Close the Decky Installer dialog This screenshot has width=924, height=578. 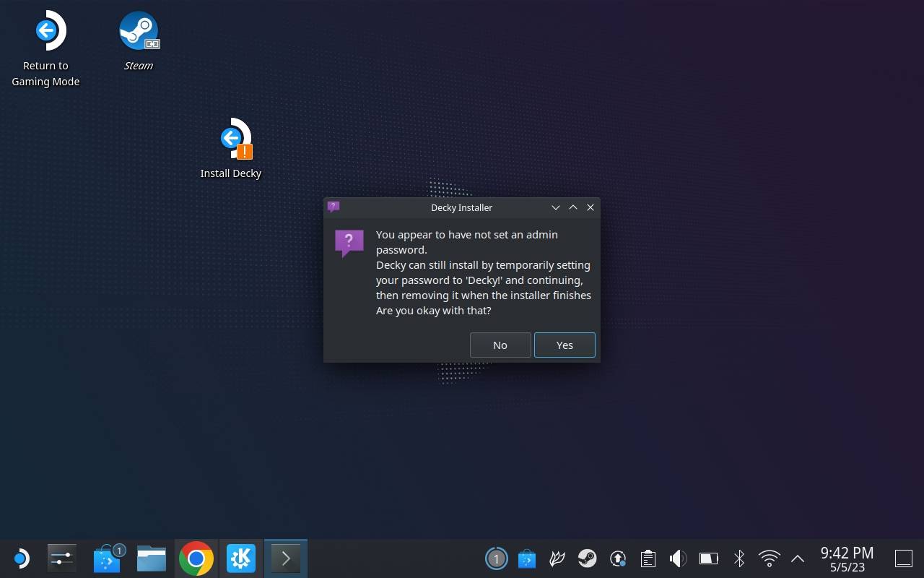590,207
